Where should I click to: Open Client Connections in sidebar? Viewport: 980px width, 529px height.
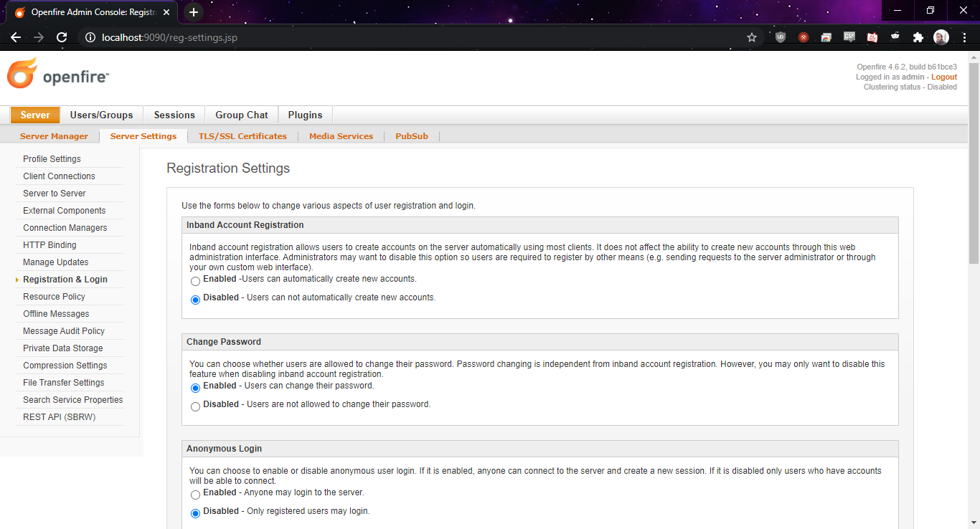[x=59, y=176]
